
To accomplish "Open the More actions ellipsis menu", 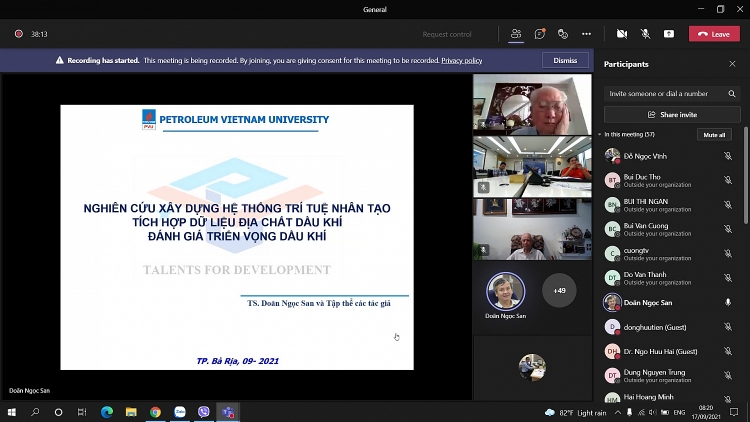I will pos(587,34).
